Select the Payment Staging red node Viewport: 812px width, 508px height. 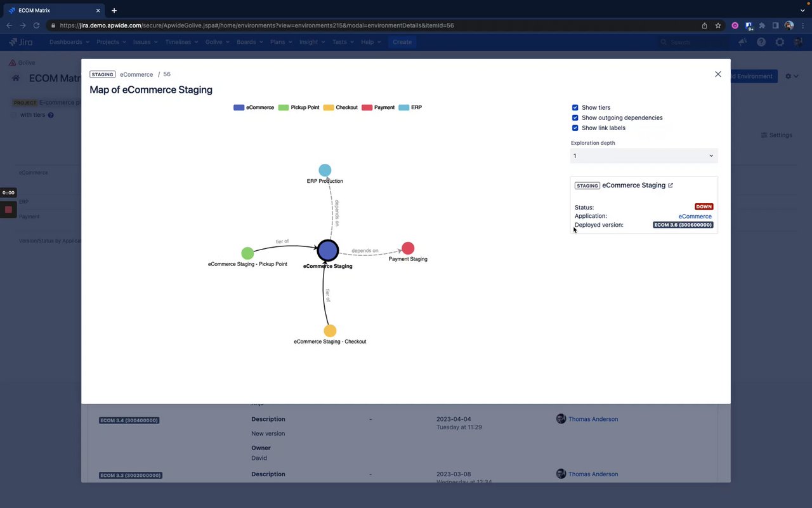tap(408, 248)
